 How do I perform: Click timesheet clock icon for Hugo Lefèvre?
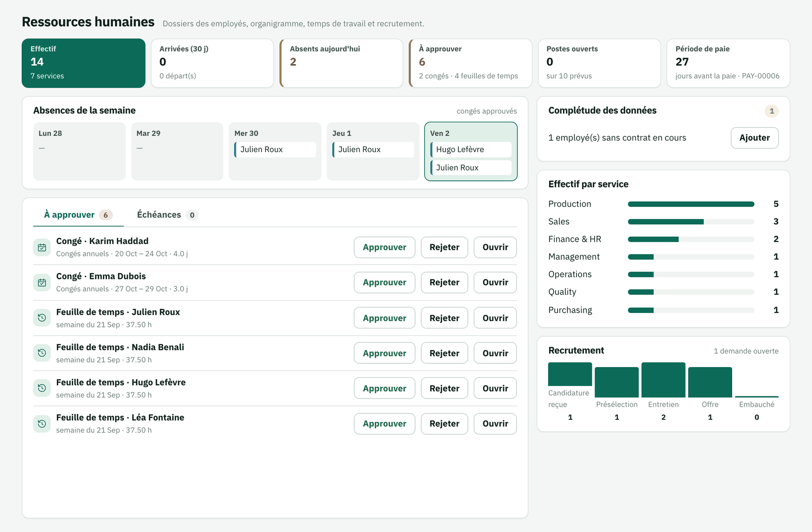pyautogui.click(x=42, y=388)
